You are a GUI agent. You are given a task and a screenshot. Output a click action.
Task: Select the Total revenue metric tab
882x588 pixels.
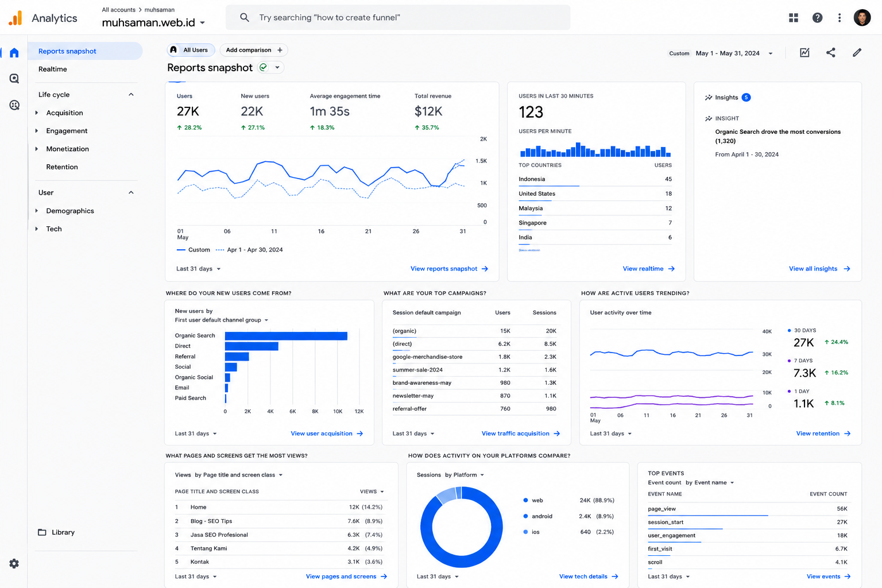pos(433,111)
